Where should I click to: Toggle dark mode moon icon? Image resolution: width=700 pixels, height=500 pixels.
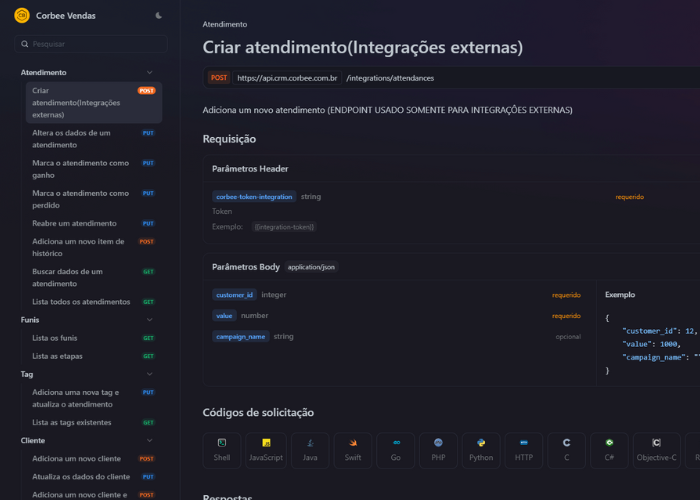[158, 15]
